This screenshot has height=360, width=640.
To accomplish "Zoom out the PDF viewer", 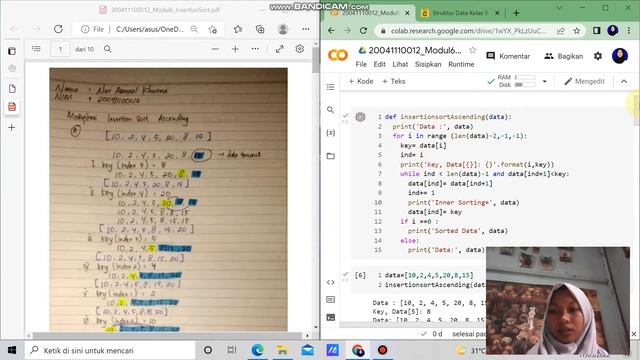I will (x=215, y=49).
